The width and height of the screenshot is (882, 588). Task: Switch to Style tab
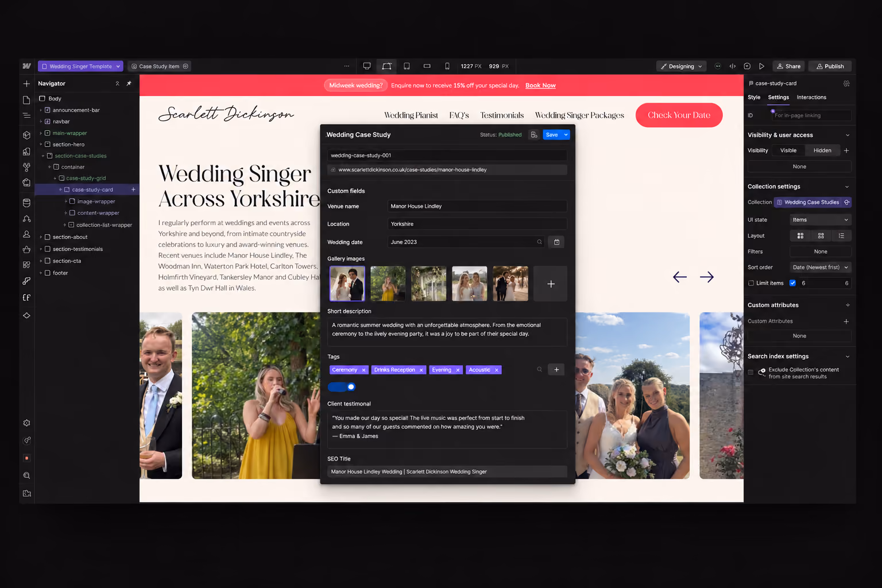(x=754, y=98)
